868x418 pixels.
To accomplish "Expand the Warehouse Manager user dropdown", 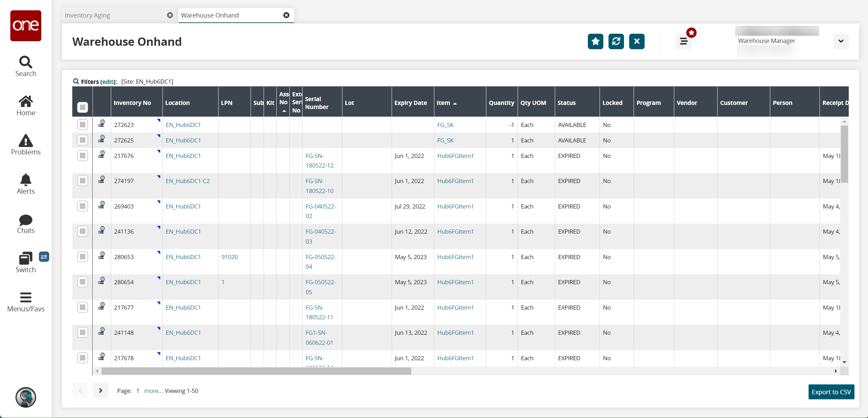I will pyautogui.click(x=841, y=41).
